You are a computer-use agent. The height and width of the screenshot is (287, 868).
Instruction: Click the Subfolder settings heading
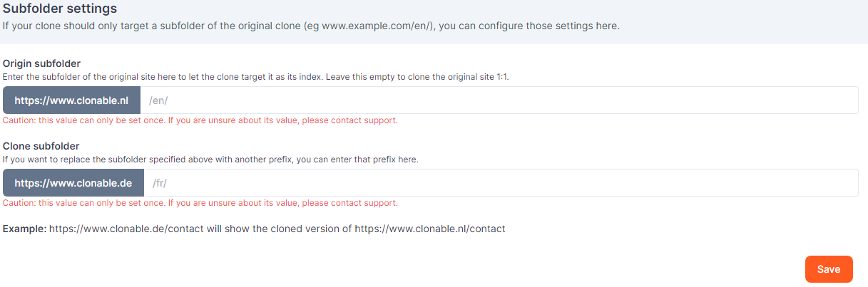[60, 9]
